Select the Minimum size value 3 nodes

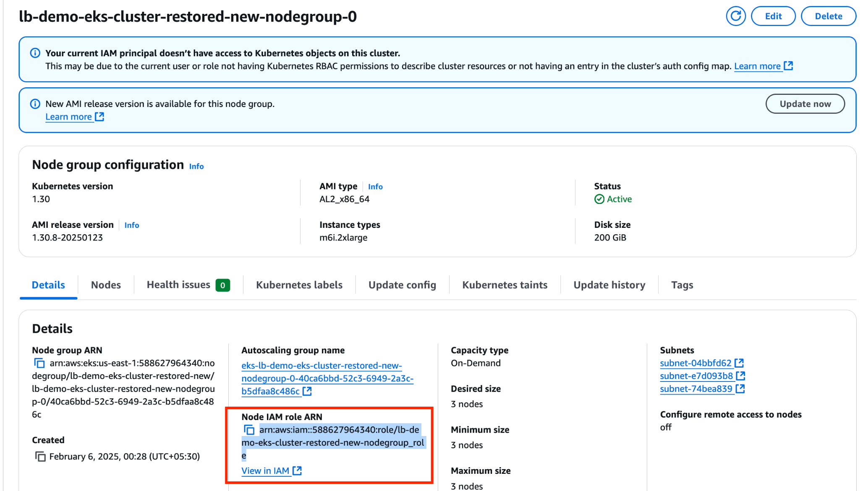click(467, 446)
